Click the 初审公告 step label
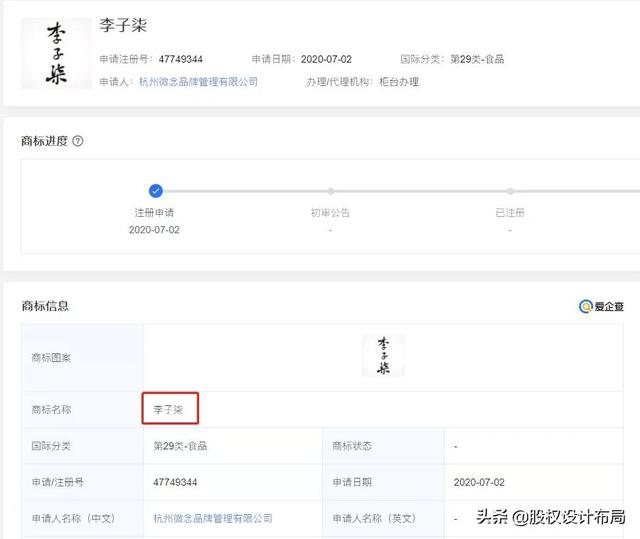 coord(331,213)
